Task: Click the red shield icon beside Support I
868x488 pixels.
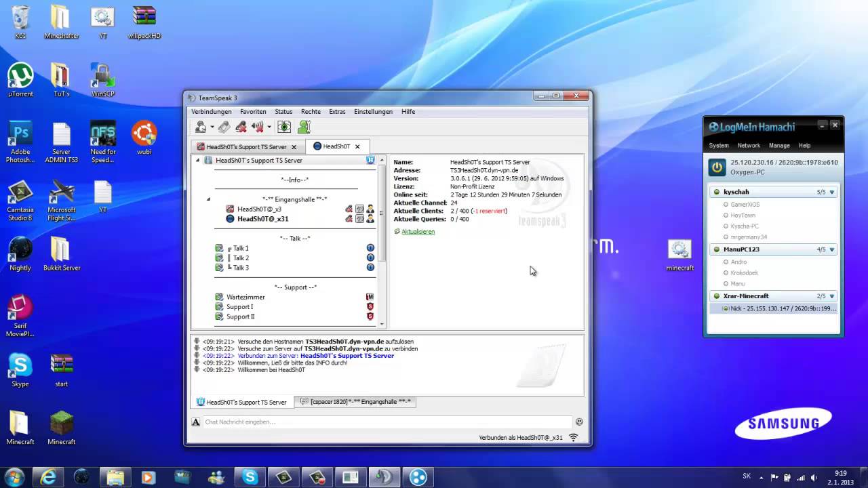Action: pos(370,307)
